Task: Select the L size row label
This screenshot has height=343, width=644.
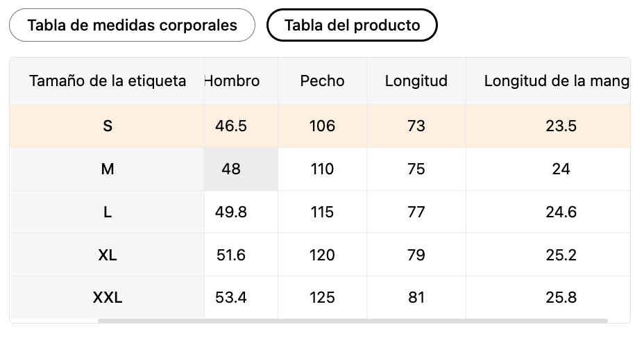Action: [x=107, y=212]
